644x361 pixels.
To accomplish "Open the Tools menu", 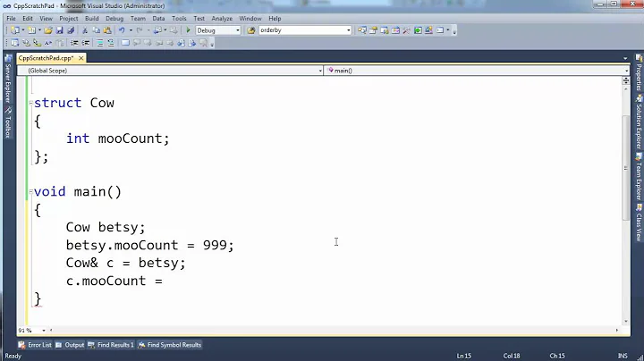I will (179, 19).
